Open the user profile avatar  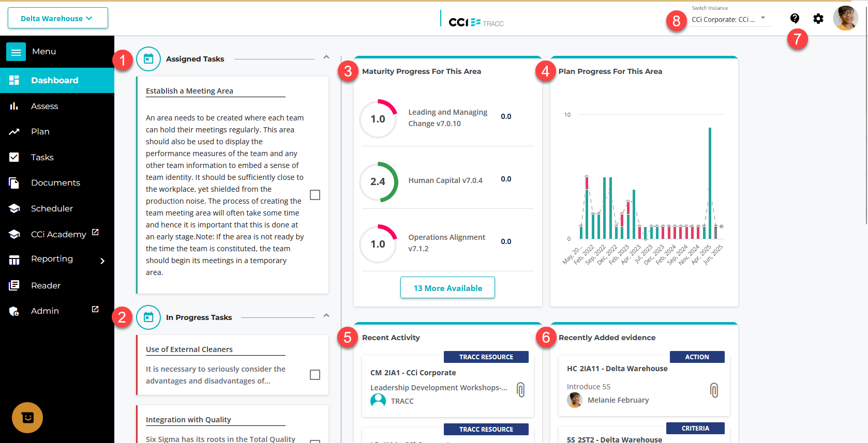(x=846, y=18)
